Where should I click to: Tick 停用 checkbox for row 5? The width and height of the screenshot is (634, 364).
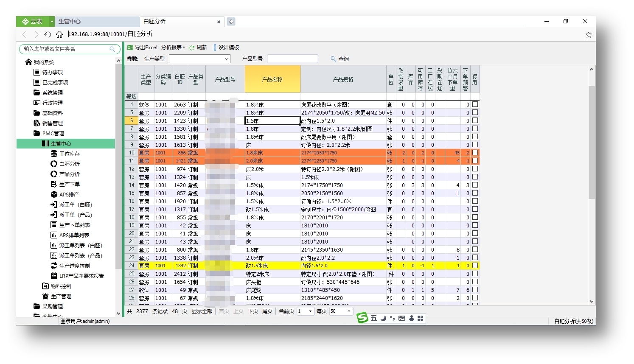(475, 112)
